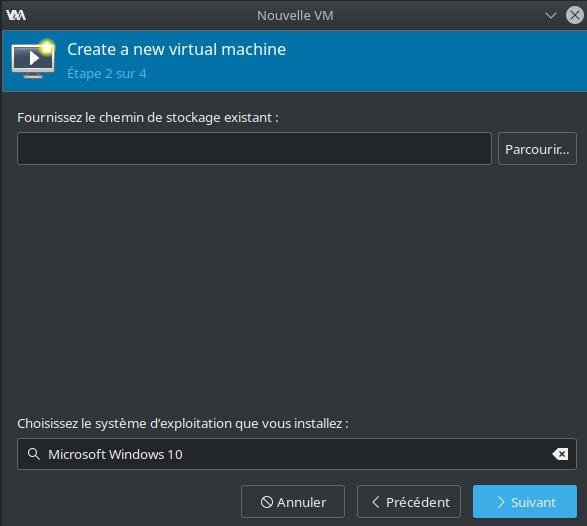
Task: Click the operating system search field
Action: [x=297, y=454]
